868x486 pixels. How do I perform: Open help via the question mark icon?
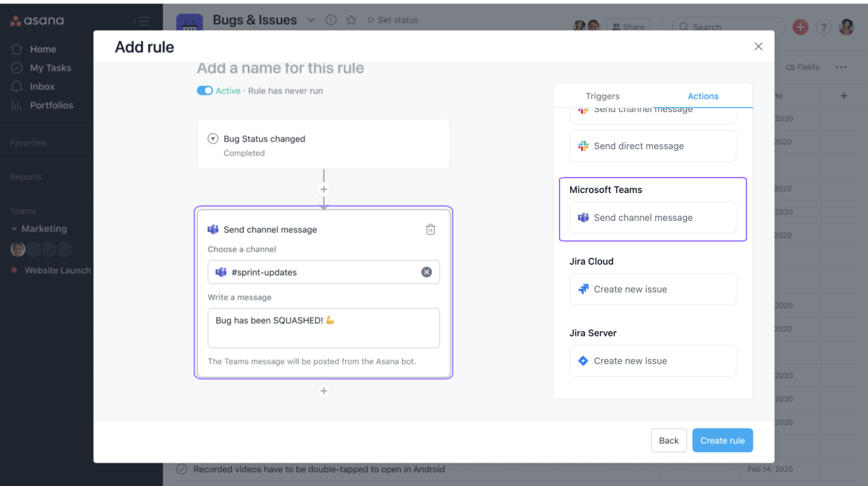pyautogui.click(x=824, y=27)
